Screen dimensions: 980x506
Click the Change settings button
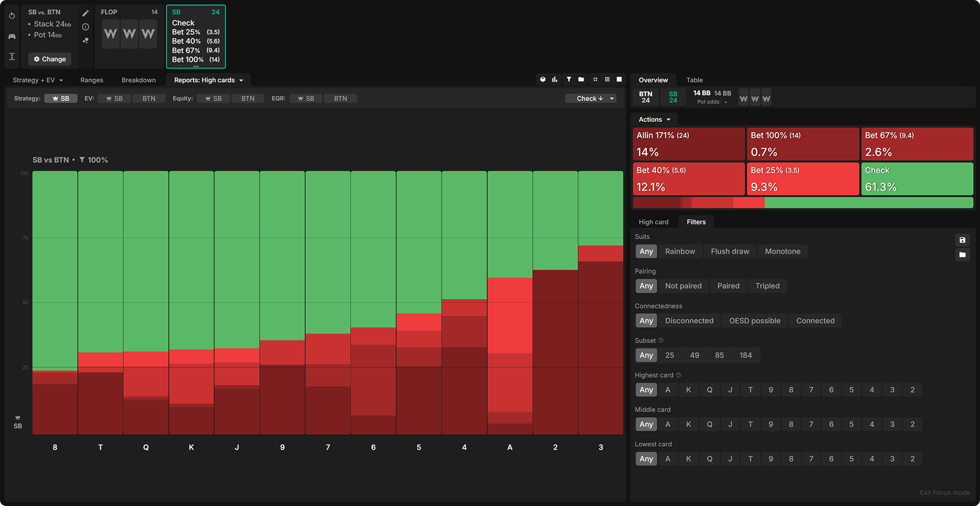50,59
